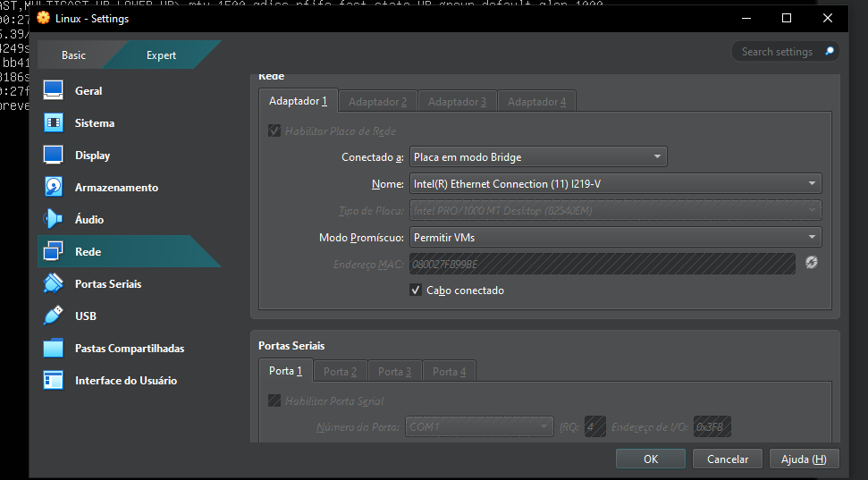Select the Rede network icon
This screenshot has height=480, width=868.
[x=53, y=251]
